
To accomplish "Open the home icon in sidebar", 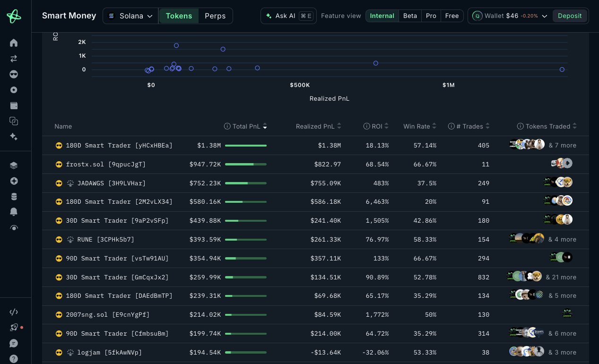I will click(x=14, y=43).
